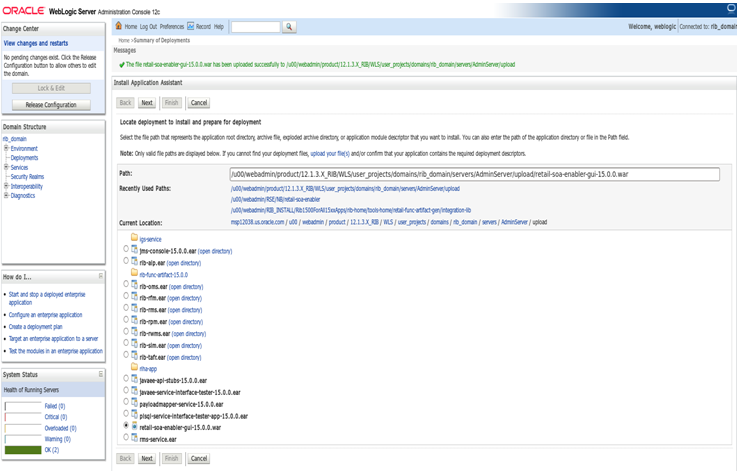Select the jms-console-15.0.0.ear radio button
The height and width of the screenshot is (472, 737).
(x=126, y=249)
